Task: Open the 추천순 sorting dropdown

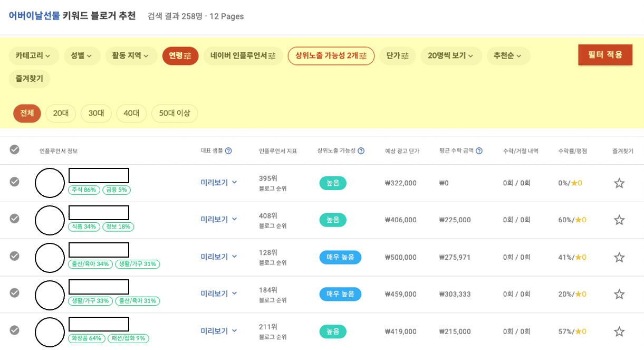Action: tap(507, 55)
